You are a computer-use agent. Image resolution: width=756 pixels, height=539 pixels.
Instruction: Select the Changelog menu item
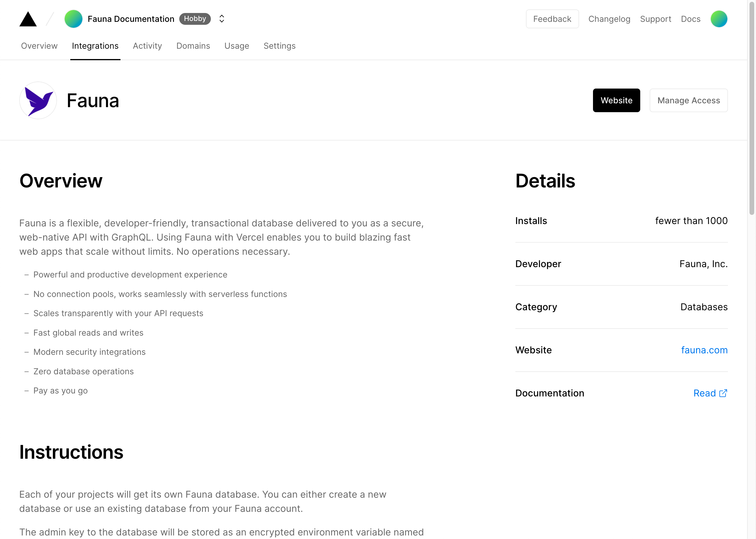pyautogui.click(x=608, y=19)
